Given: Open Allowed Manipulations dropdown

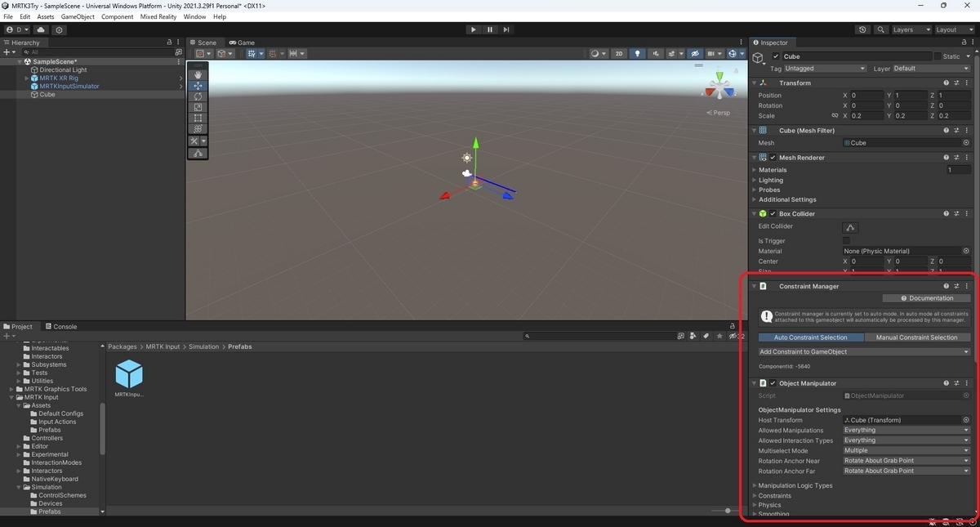Looking at the screenshot, I should 906,431.
